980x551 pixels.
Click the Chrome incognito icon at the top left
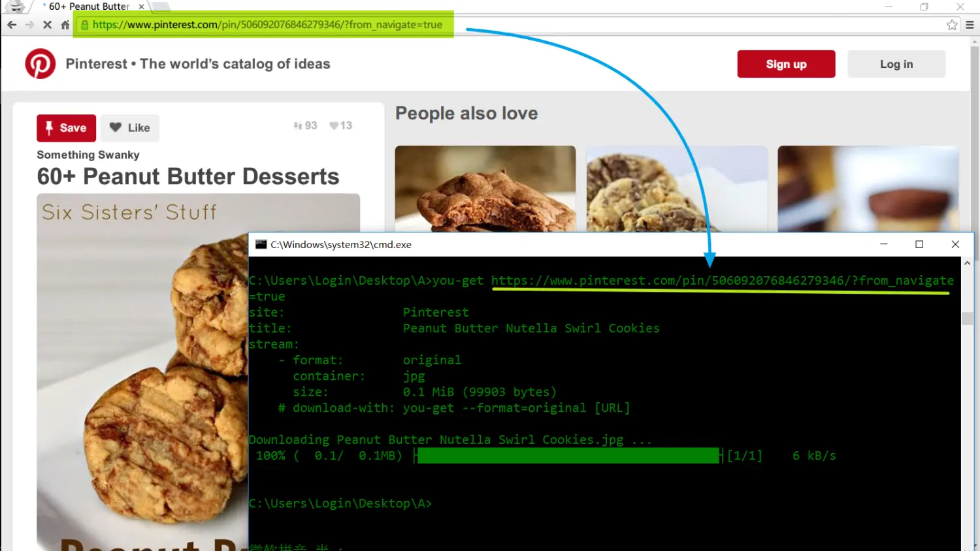point(14,7)
